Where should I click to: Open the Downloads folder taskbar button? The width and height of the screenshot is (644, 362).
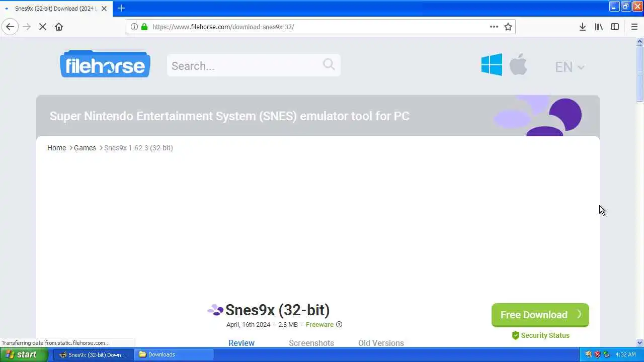click(x=174, y=354)
